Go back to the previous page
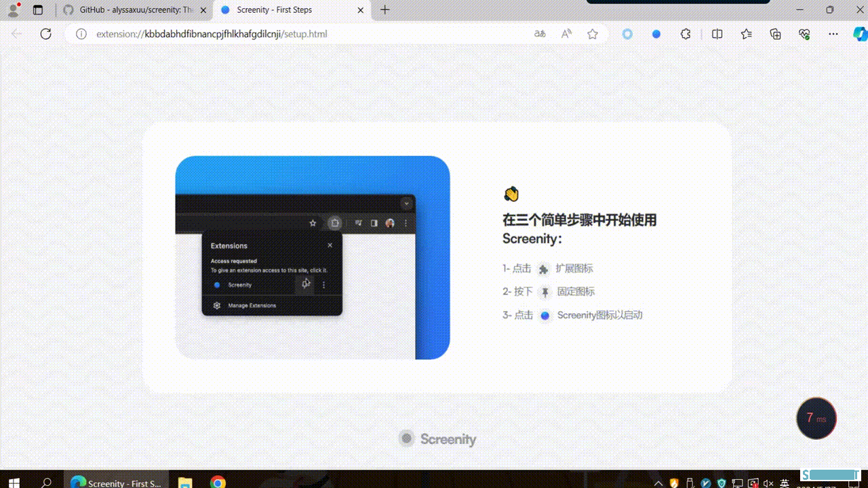Screen dimensions: 868x488 tap(17, 34)
